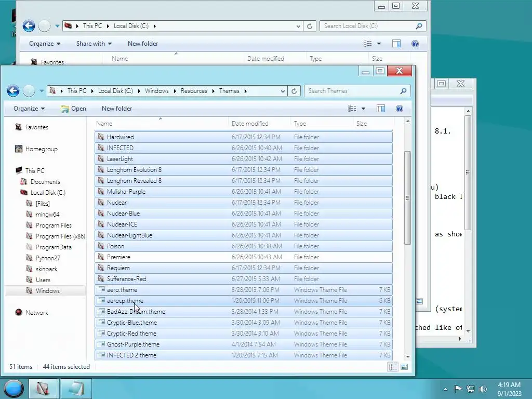Select Mulisha-Purple folder
Viewport: 532px width, 399px height.
click(244, 191)
